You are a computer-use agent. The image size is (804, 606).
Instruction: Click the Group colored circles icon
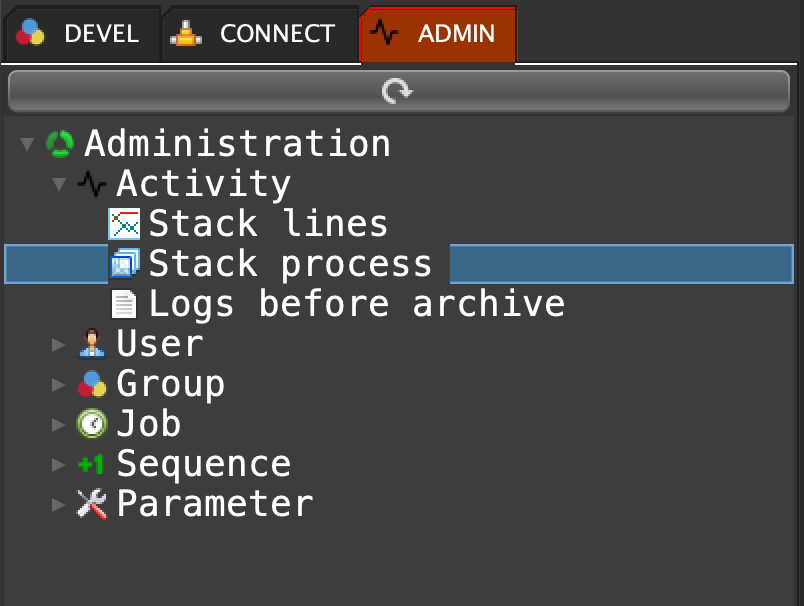[92, 384]
